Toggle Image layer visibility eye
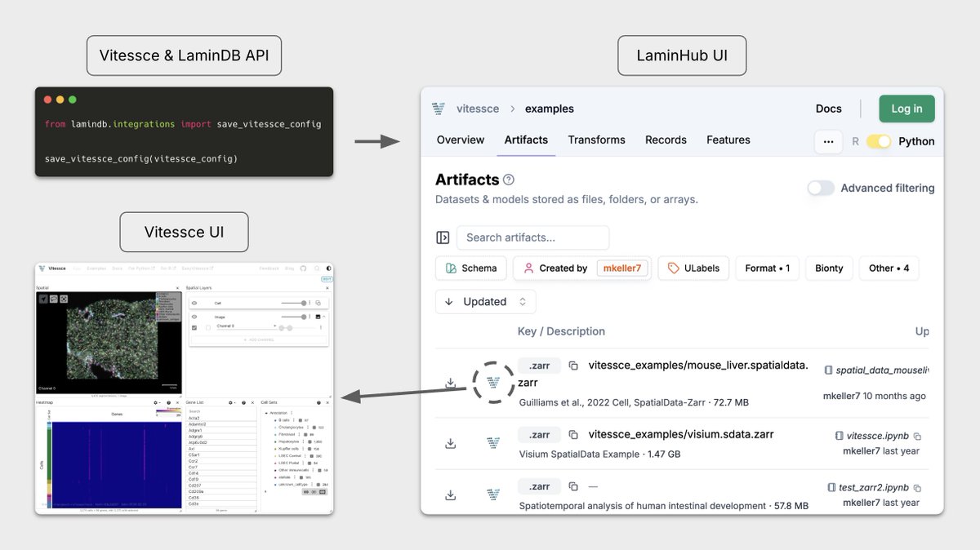This screenshot has width=980, height=550. click(x=194, y=317)
